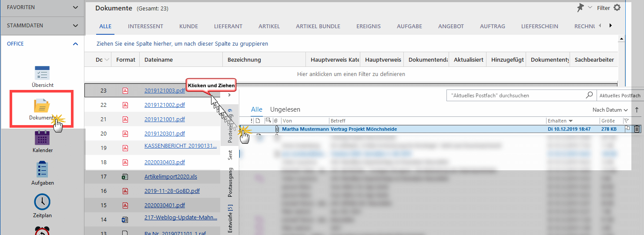
Task: Open the Aufgaben clipboard icon
Action: pos(42,170)
